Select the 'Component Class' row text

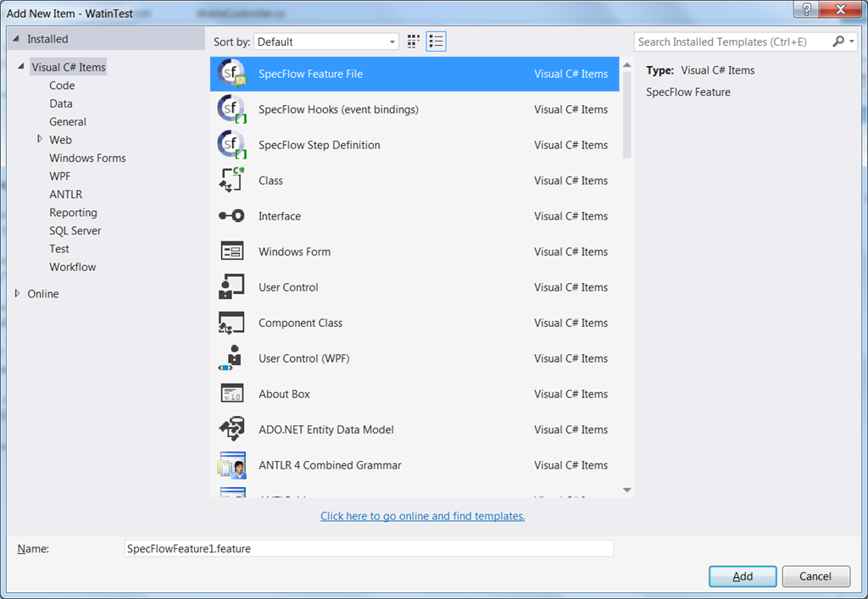301,323
